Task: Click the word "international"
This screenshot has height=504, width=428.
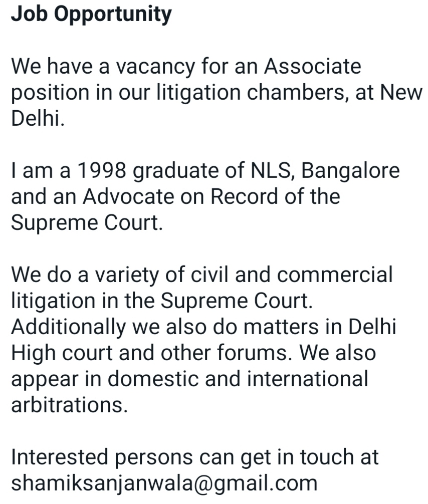Action: pyautogui.click(x=307, y=379)
